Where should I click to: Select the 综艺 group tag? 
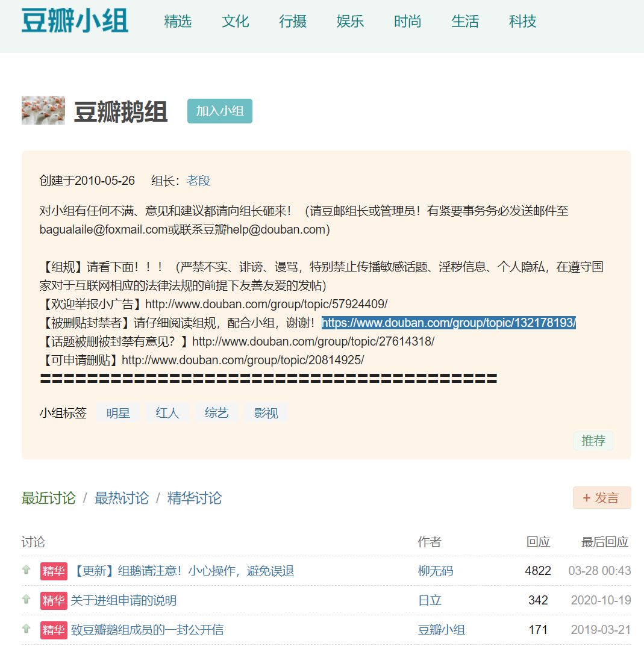[x=217, y=412]
